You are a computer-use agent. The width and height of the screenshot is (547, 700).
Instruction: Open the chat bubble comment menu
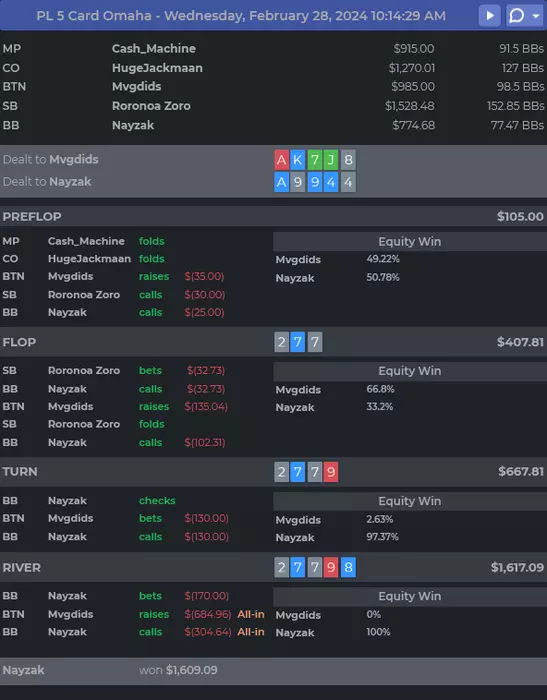click(x=517, y=16)
